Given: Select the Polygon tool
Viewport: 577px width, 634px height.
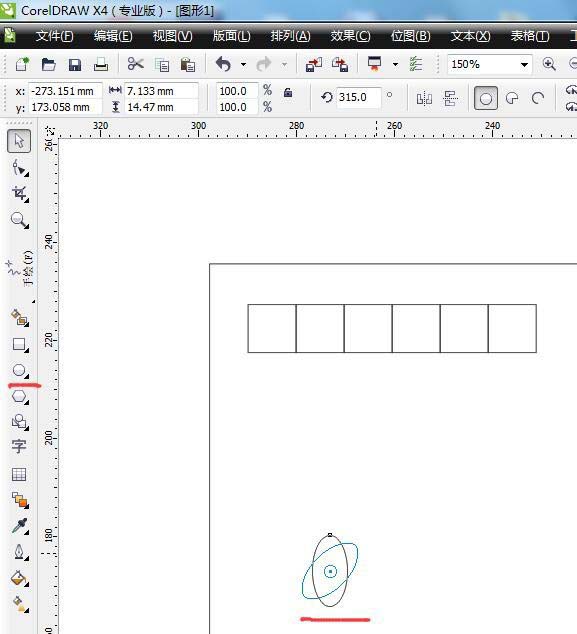Looking at the screenshot, I should (19, 396).
